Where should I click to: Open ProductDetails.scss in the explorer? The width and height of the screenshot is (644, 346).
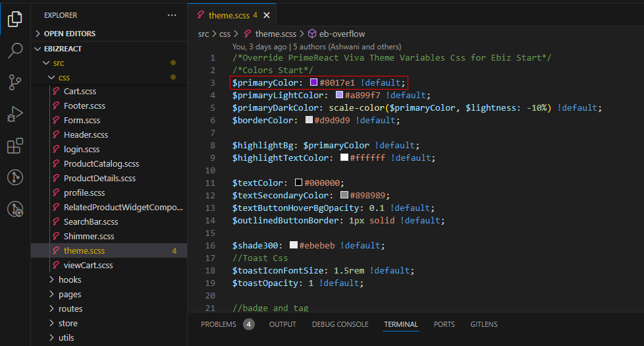click(x=109, y=178)
